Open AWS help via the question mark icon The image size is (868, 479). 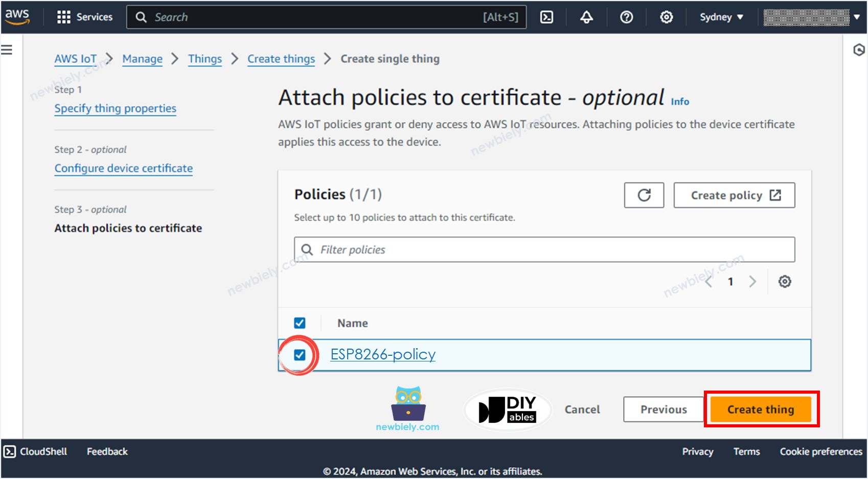click(x=626, y=16)
